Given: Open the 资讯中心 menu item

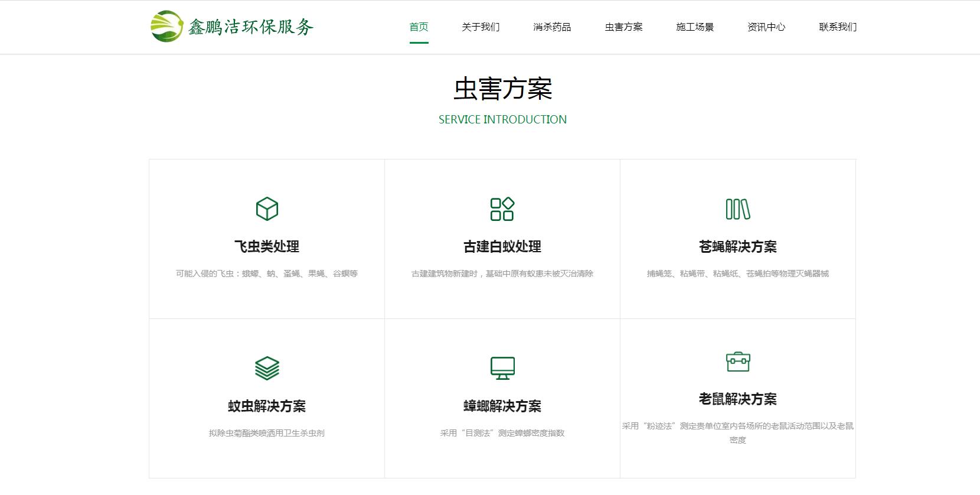Looking at the screenshot, I should 766,27.
